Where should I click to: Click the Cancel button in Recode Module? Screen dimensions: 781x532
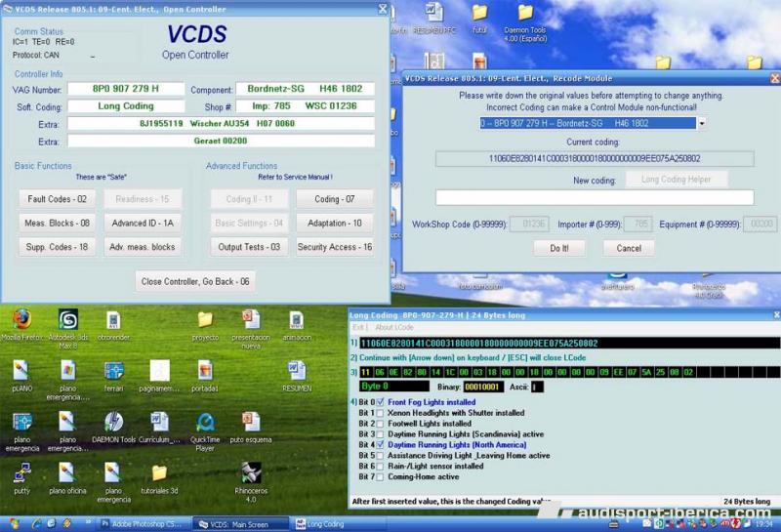[x=629, y=248]
